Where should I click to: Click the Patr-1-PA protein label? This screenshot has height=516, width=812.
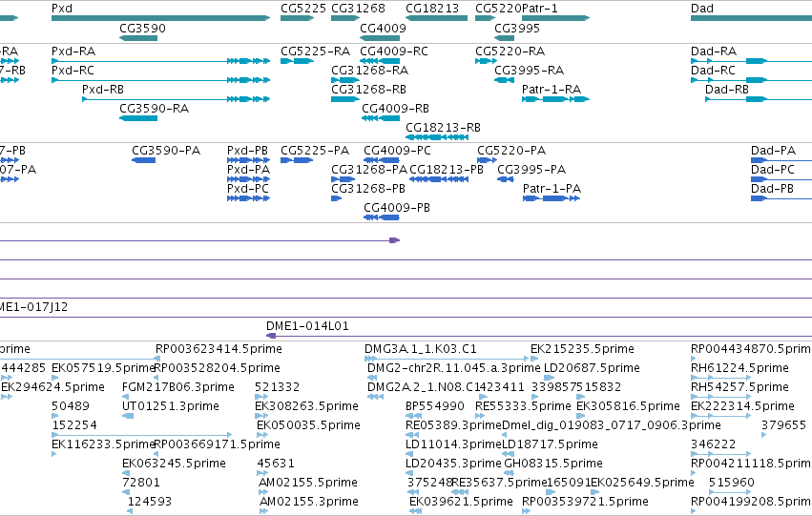coord(552,189)
